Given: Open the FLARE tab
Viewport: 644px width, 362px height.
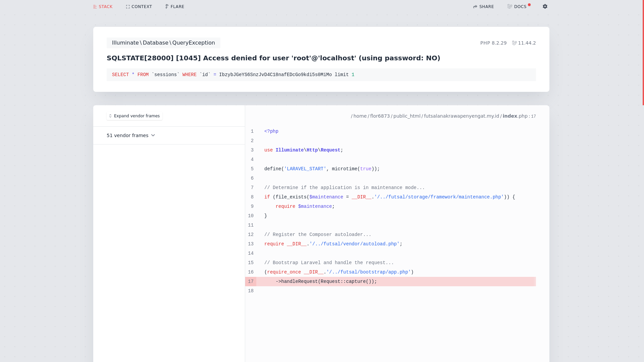Looking at the screenshot, I should 175,7.
